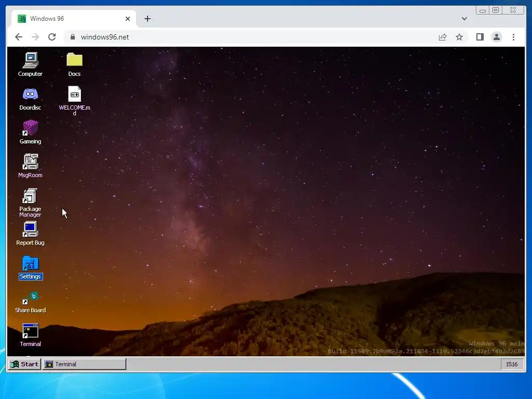Select the Report Bug icon
The height and width of the screenshot is (399, 532).
coord(30,233)
